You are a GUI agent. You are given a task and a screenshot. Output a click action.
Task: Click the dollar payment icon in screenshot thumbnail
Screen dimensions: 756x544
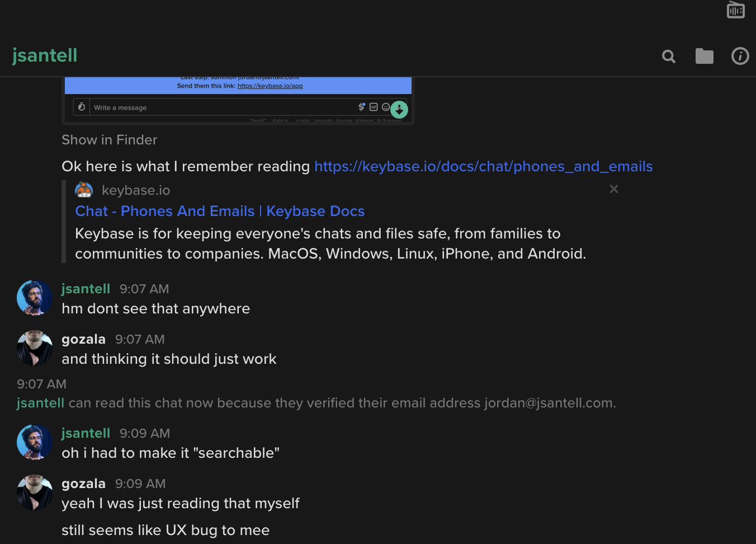(x=362, y=107)
